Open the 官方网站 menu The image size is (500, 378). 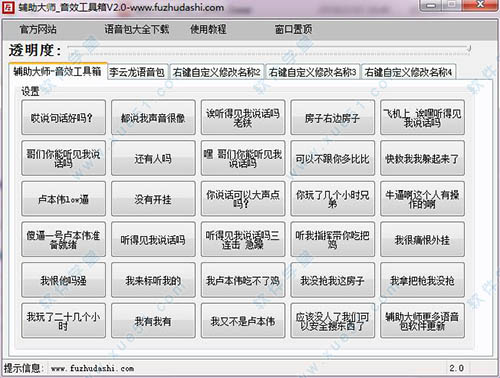pos(38,29)
